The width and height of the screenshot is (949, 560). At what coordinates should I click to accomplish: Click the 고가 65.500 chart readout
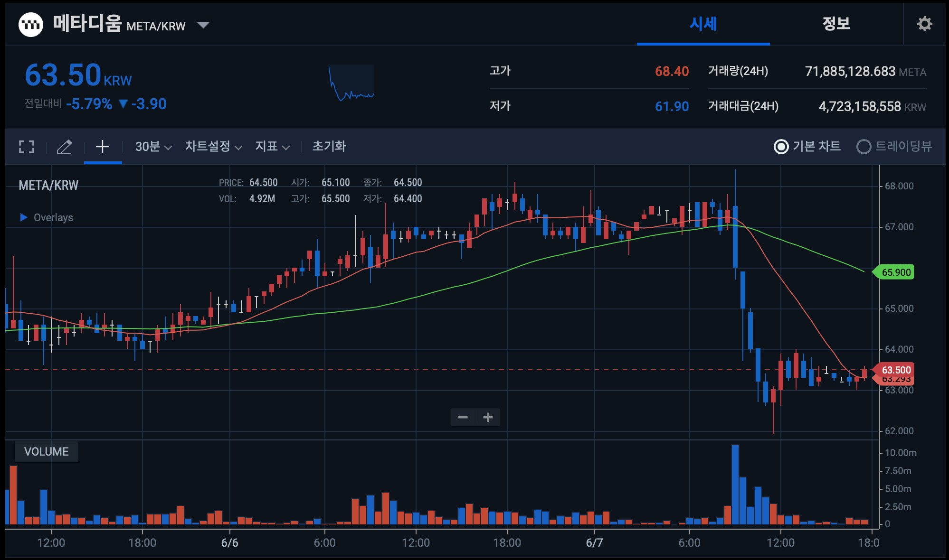coord(320,199)
